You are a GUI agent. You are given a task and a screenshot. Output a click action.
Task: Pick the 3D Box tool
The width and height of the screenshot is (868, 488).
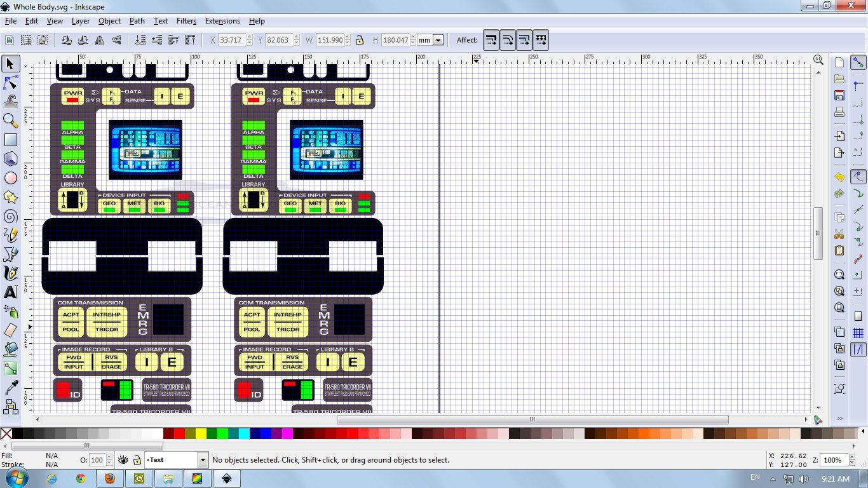pos(11,159)
